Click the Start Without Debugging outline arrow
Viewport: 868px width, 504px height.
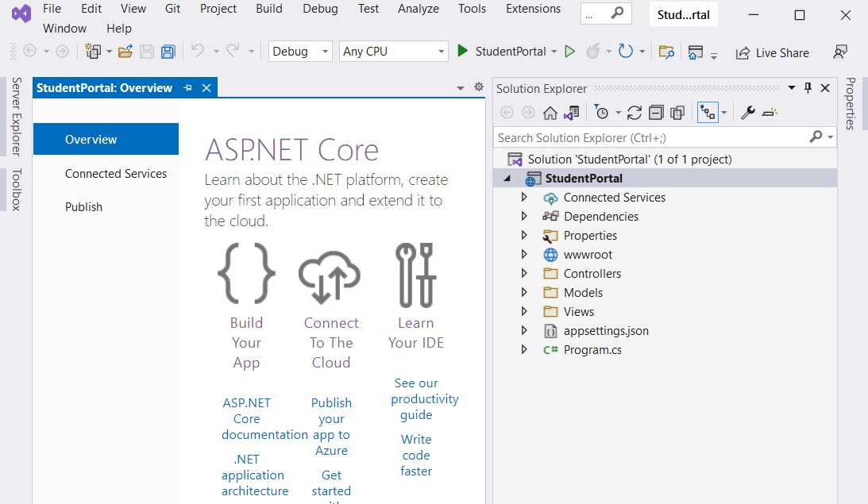click(x=569, y=52)
